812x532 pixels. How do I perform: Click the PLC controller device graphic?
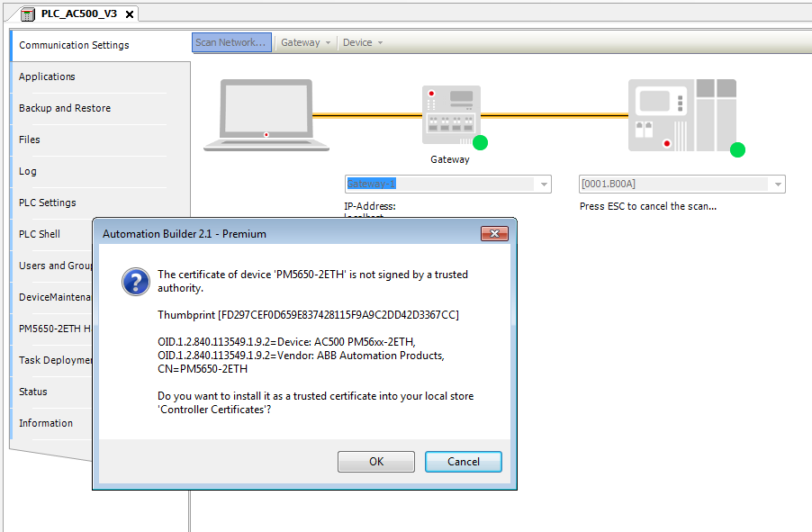point(682,115)
